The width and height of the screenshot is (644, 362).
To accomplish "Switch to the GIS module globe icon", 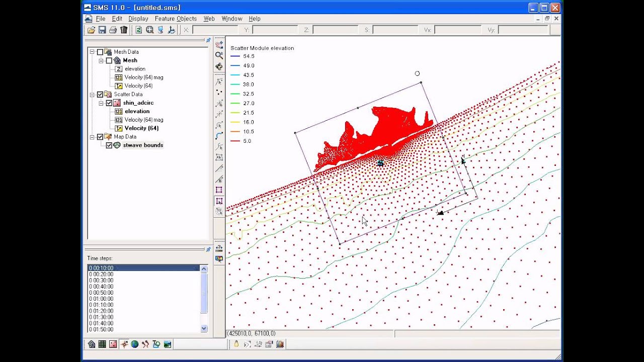I will [x=135, y=344].
